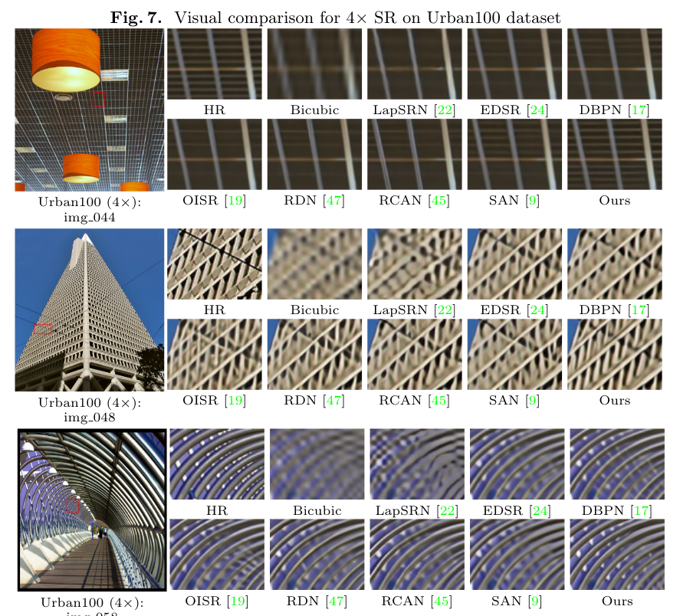Click the EDSR skyscraper patch for img_048
Screen dimensions: 680x616
pos(514,264)
